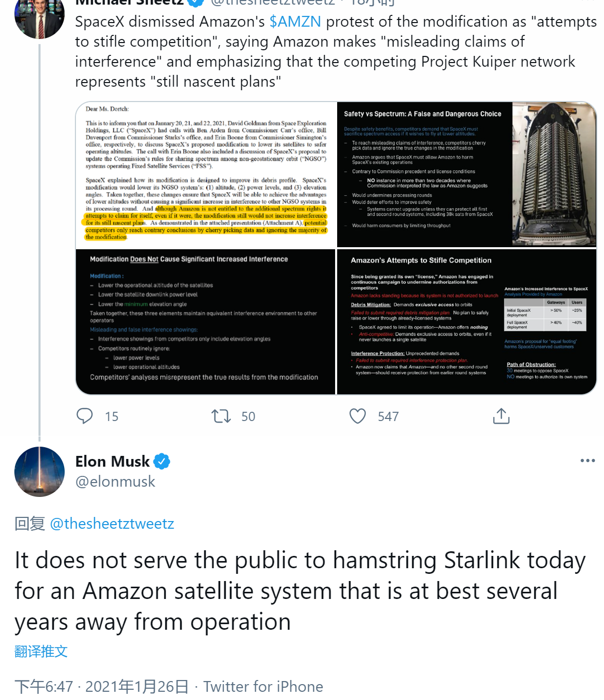Open Elon Musk's rocket profile picture

click(40, 472)
